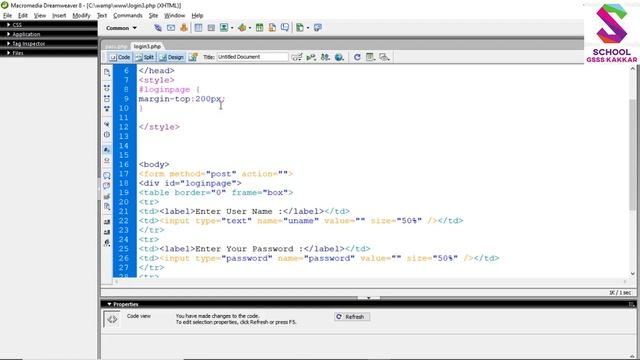The height and width of the screenshot is (360, 640).
Task: Click the Select Parent Tag coding icon
Action: (107, 124)
